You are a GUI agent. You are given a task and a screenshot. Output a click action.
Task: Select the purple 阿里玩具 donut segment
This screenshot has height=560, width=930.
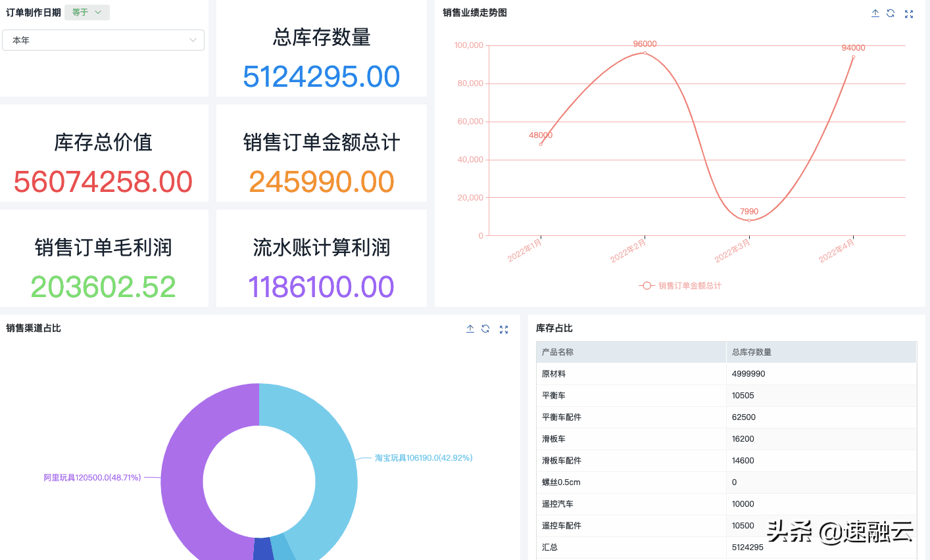pos(184,473)
